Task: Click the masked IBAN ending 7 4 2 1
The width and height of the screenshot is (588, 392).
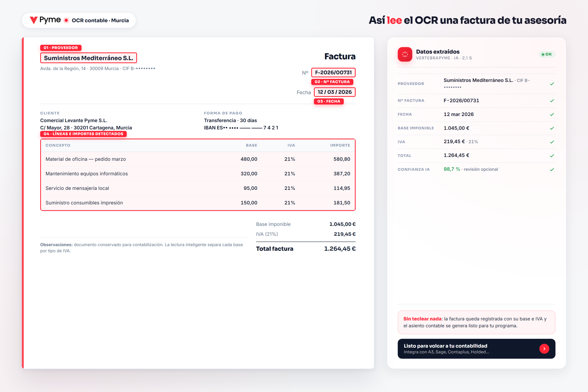Action: pyautogui.click(x=241, y=128)
